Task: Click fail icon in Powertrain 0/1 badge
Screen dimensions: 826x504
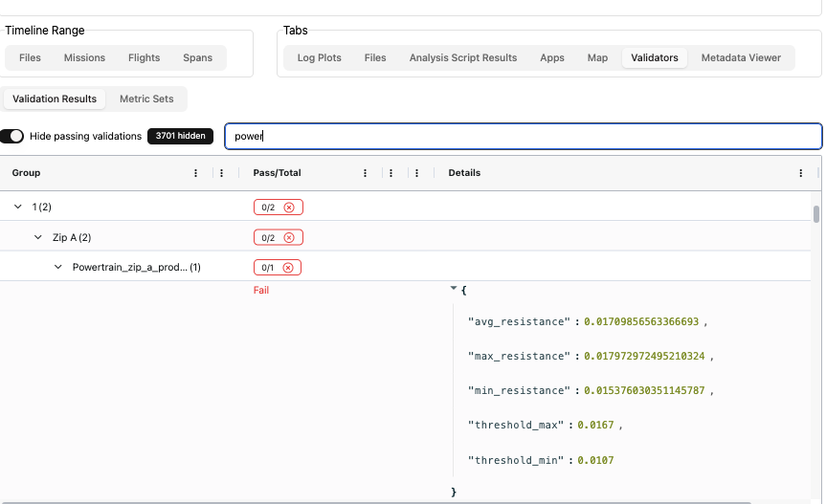Action: click(288, 268)
